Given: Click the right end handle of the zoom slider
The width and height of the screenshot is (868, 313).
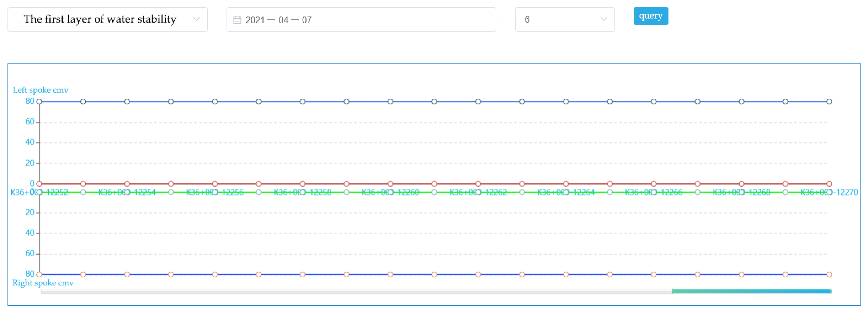Looking at the screenshot, I should point(831,291).
